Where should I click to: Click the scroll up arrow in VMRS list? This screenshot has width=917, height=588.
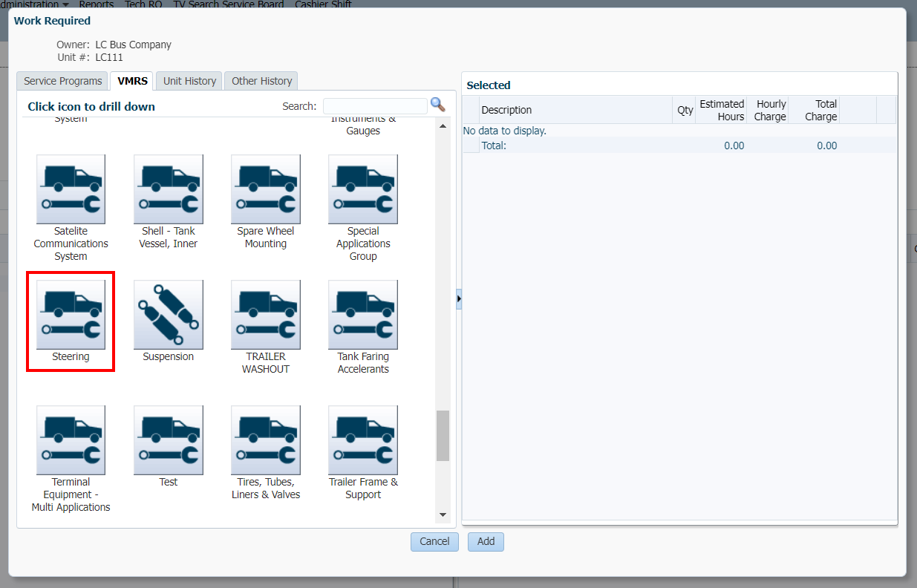pos(443,126)
